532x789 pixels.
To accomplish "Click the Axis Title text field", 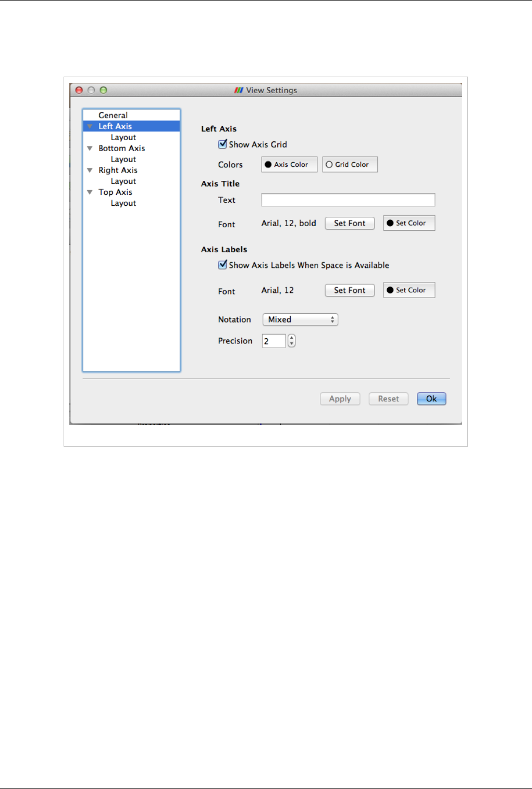I will [348, 200].
